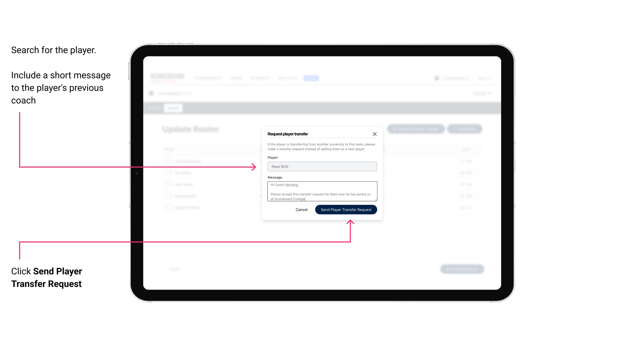The height and width of the screenshot is (346, 644).
Task: Click the roster update page icon
Action: coord(152,93)
